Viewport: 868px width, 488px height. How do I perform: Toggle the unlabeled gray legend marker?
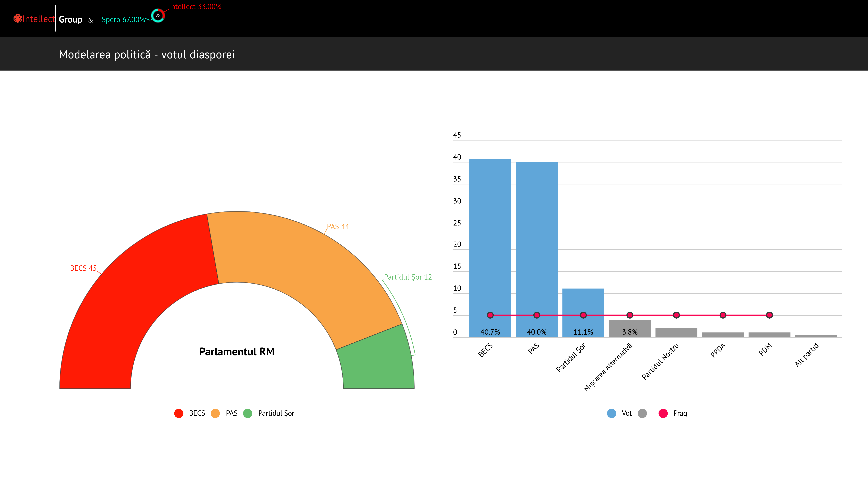(642, 413)
